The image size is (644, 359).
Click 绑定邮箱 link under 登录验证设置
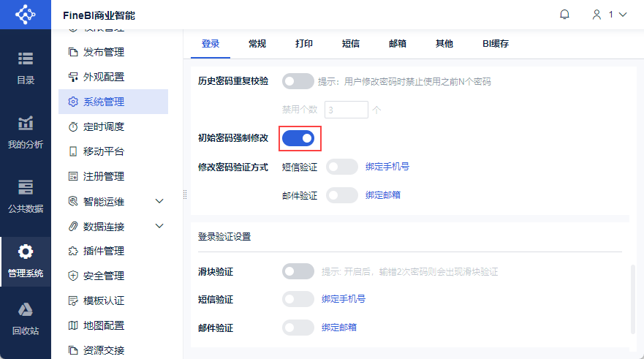coord(339,327)
